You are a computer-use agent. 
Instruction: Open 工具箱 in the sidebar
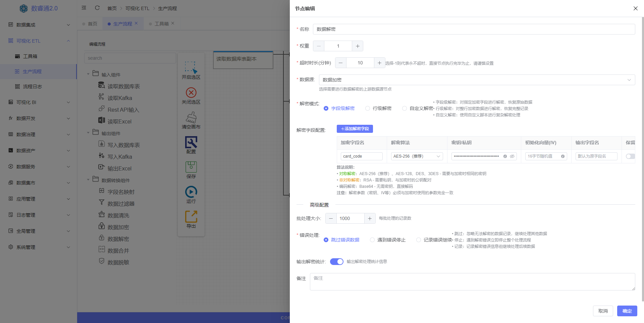tap(39, 56)
